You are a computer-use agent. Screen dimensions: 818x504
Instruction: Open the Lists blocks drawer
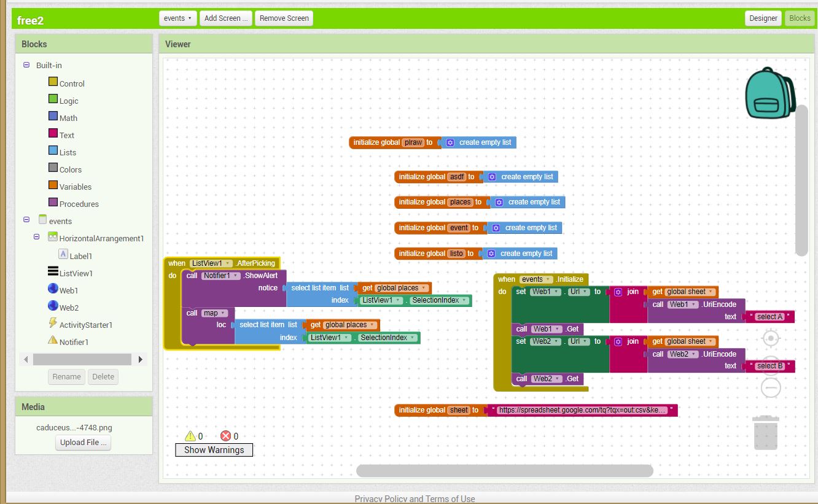pos(68,152)
